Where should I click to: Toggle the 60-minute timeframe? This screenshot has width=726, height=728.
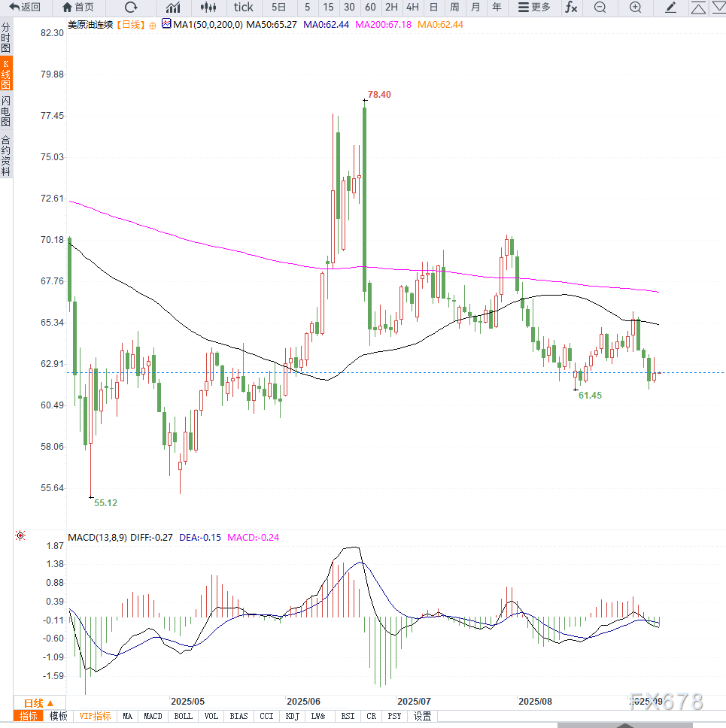point(370,8)
